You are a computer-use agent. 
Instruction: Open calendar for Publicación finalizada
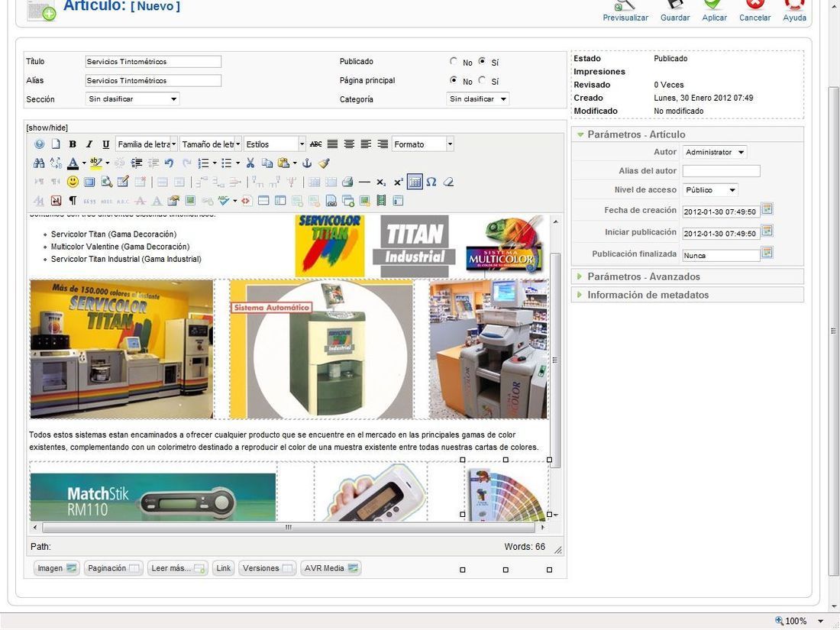767,253
